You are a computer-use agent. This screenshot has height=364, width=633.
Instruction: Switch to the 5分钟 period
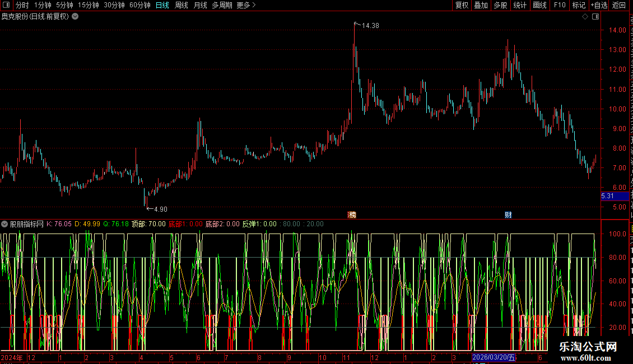coord(64,5)
